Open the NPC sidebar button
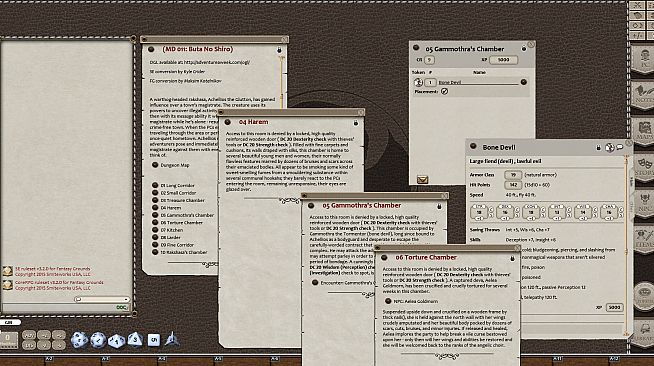 643,204
